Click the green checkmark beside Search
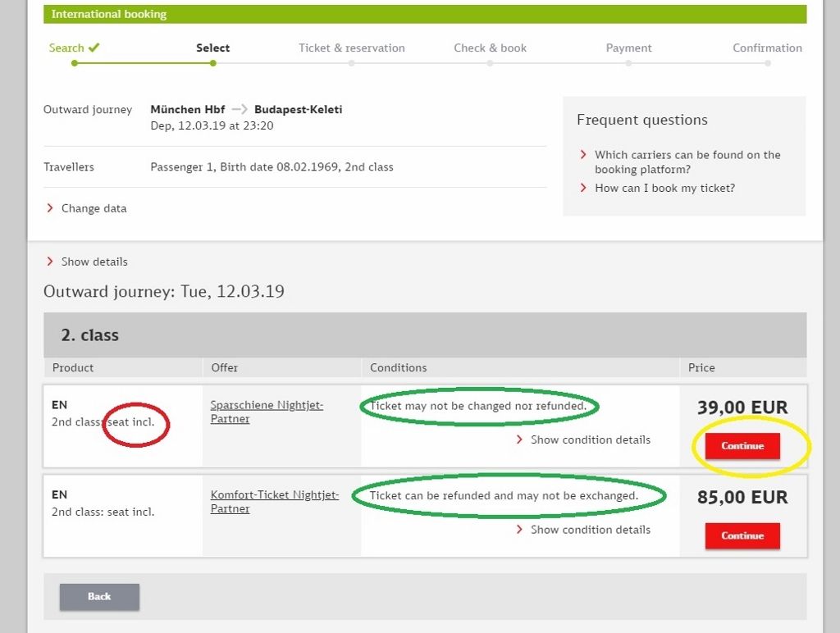Screen dimensions: 840x633 point(94,47)
